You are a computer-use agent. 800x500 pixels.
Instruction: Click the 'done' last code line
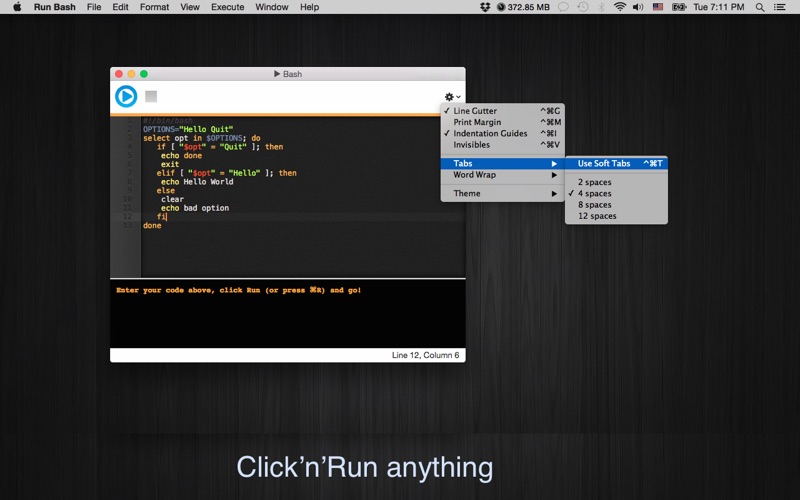pos(152,226)
